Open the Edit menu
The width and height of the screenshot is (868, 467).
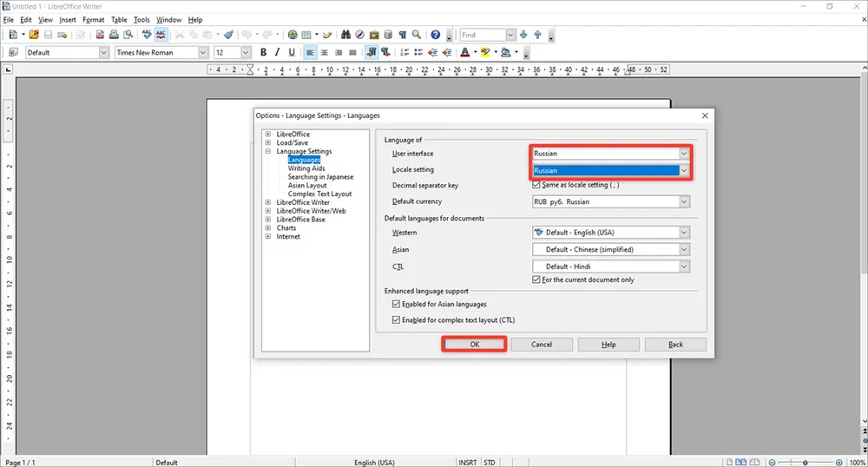point(26,20)
